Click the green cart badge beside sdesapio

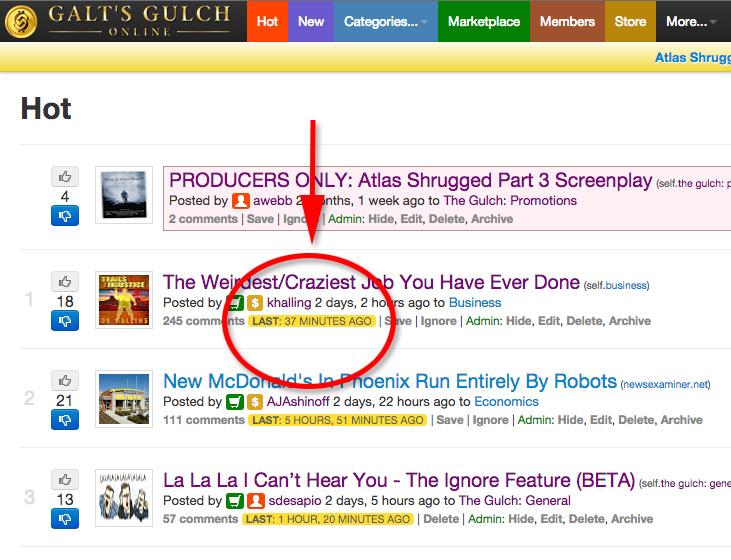tap(235, 501)
